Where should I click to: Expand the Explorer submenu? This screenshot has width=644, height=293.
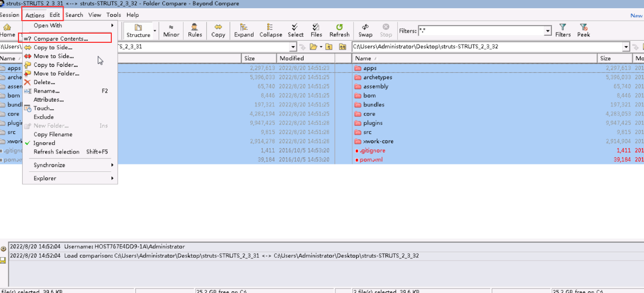70,178
